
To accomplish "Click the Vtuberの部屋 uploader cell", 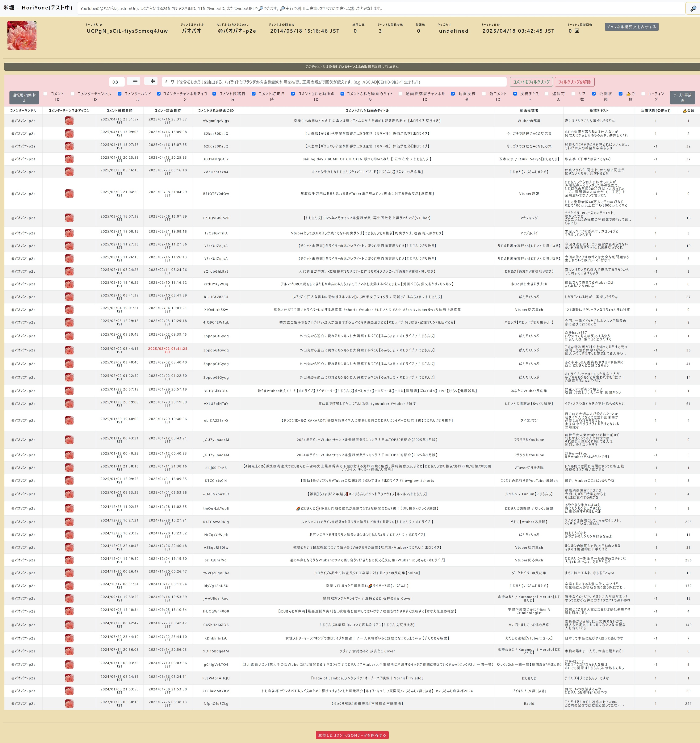I will click(529, 121).
